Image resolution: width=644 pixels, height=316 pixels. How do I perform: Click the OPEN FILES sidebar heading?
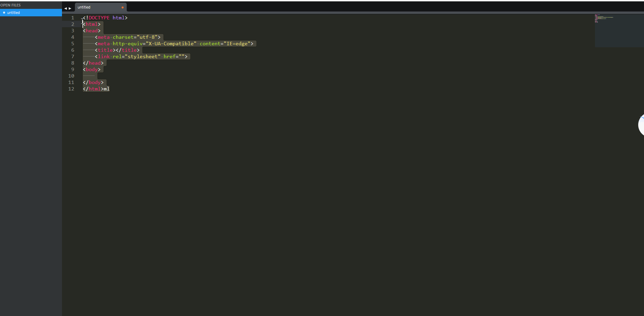click(x=11, y=5)
